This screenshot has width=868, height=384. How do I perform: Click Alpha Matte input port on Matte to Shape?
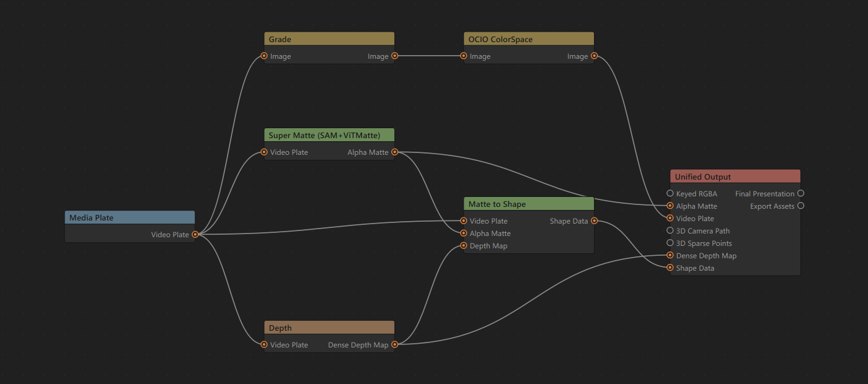464,233
